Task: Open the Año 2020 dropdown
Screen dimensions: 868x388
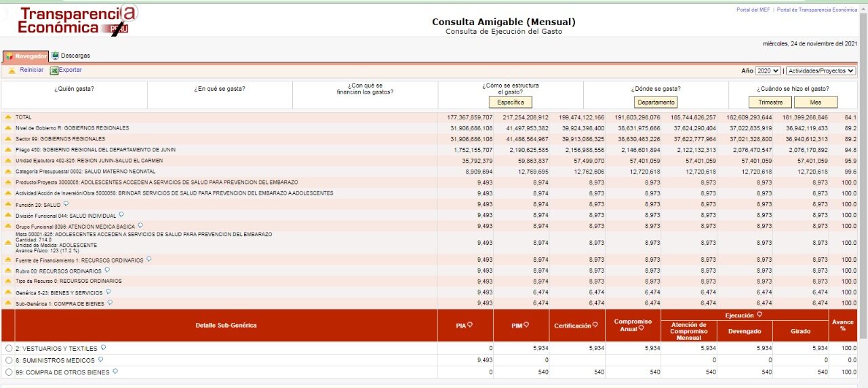Action: (x=768, y=71)
